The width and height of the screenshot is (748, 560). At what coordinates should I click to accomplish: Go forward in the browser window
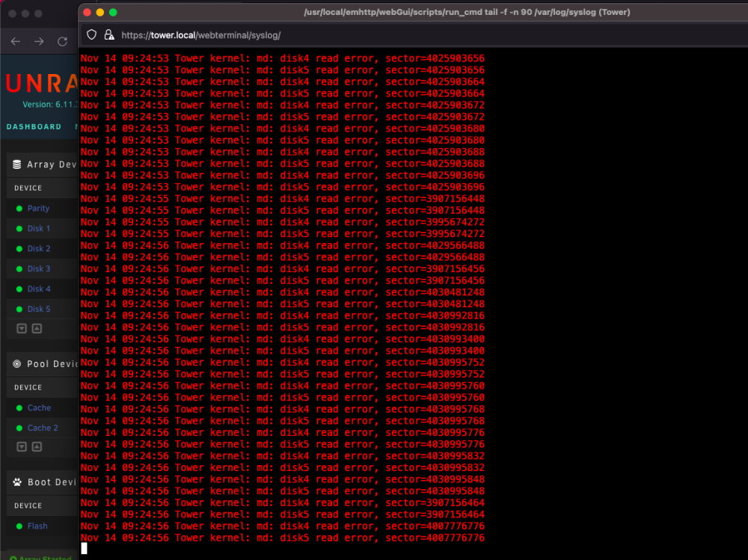point(39,42)
